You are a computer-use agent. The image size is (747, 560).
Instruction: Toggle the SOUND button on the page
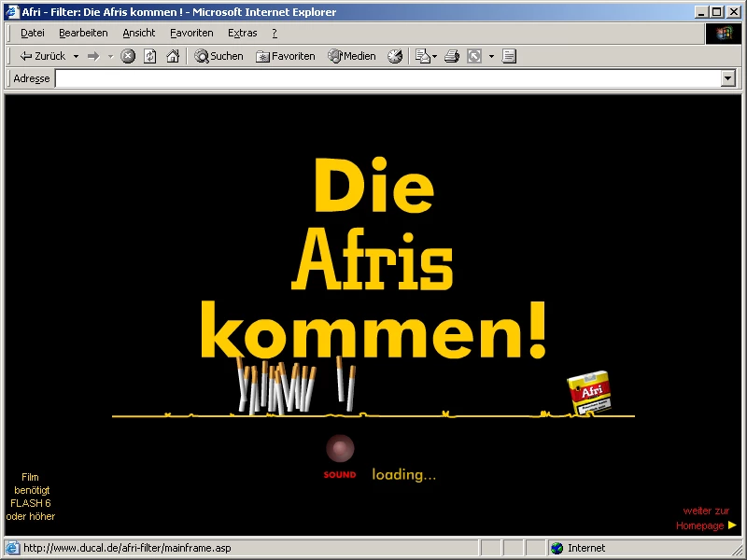(340, 450)
